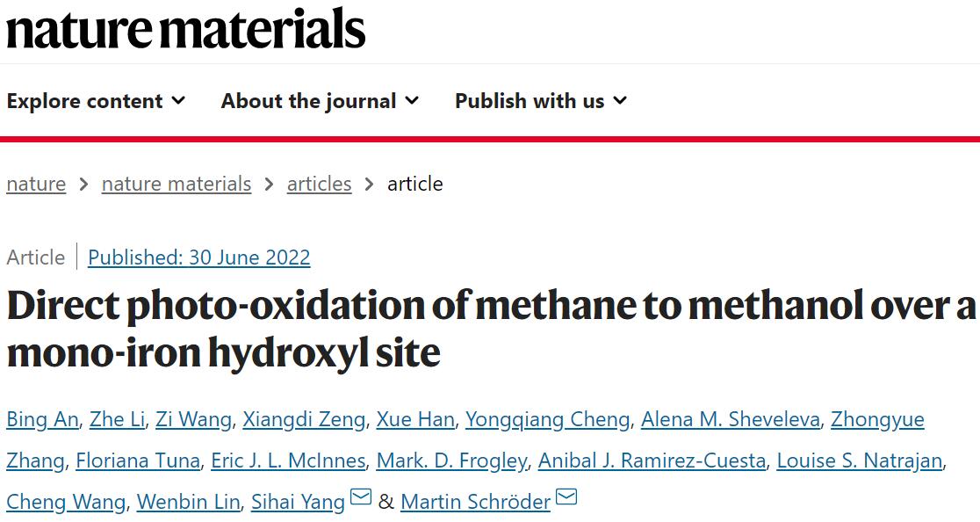Expand the Publish with us dropdown chevron
This screenshot has height=522, width=980.
(x=619, y=100)
